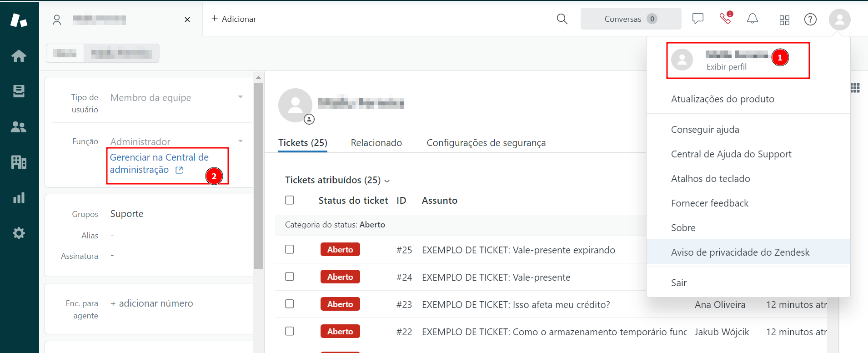This screenshot has height=353, width=868.
Task: Open the Views tickets icon in sidebar
Action: [19, 91]
